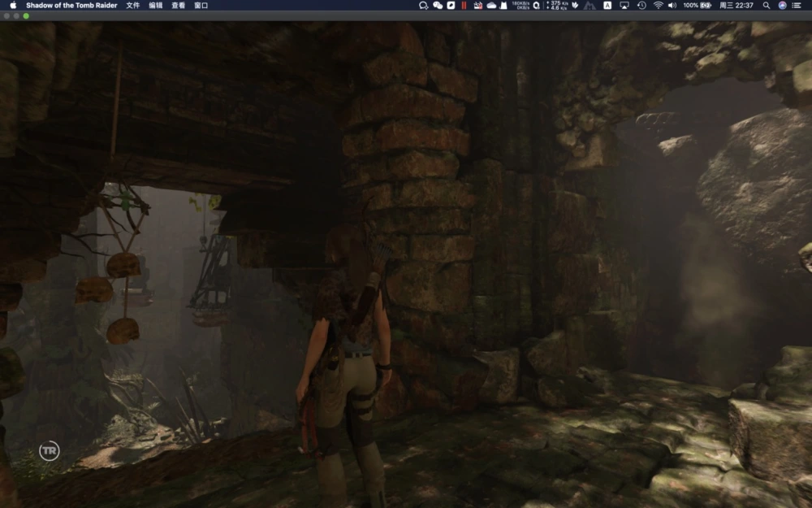Open the Time Machine menu bar icon
The height and width of the screenshot is (508, 812).
pyautogui.click(x=641, y=5)
